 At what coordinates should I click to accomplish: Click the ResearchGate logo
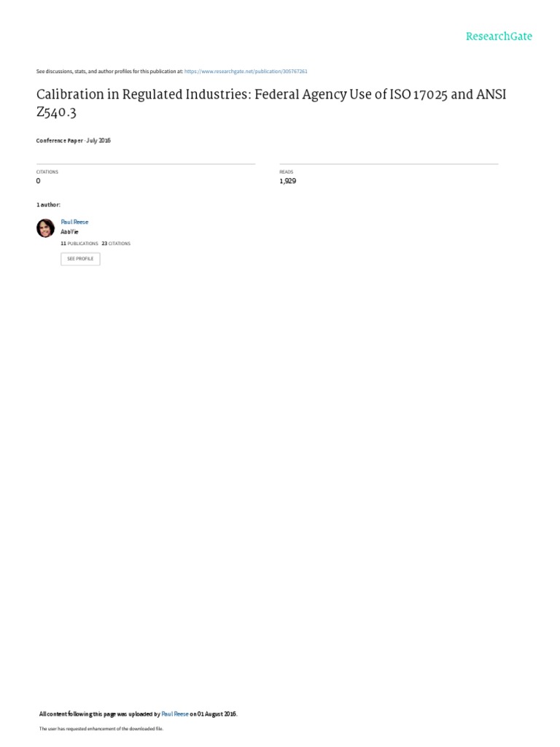tap(499, 36)
